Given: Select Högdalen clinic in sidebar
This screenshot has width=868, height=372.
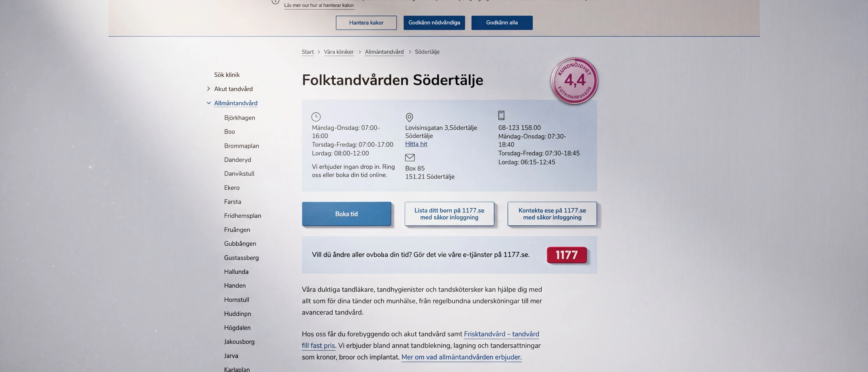Looking at the screenshot, I should click(x=237, y=327).
